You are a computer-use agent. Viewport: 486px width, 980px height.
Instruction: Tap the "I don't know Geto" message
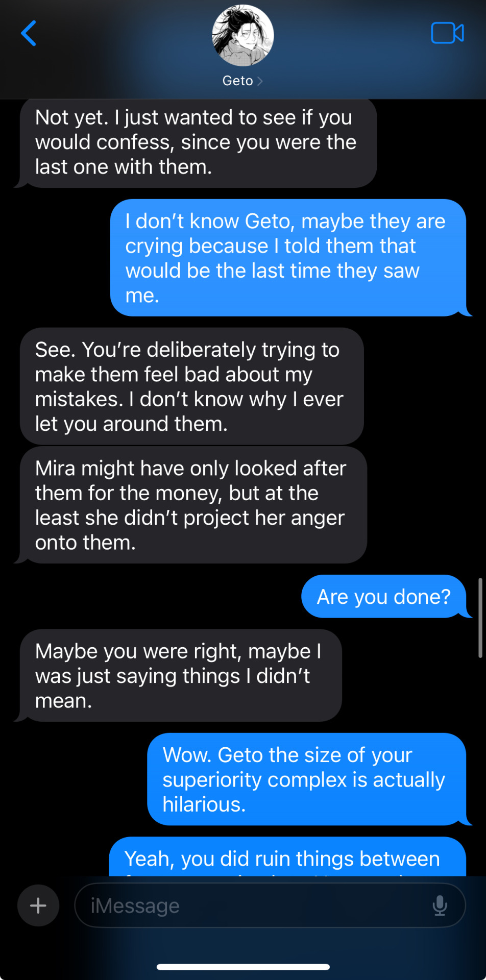tap(288, 258)
